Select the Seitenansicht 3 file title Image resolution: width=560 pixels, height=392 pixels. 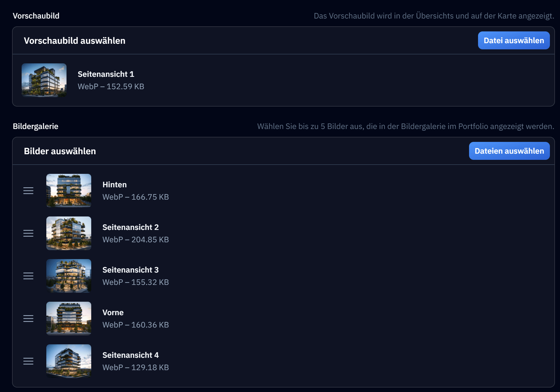point(131,270)
